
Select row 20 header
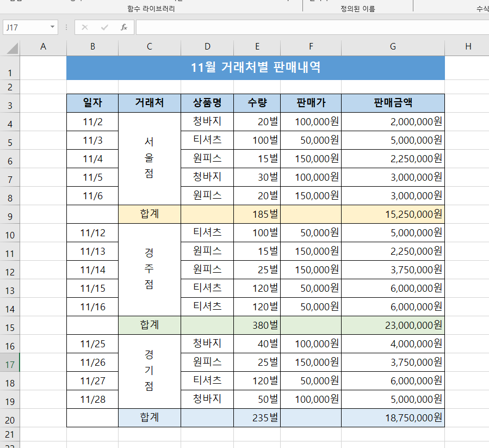coord(10,418)
